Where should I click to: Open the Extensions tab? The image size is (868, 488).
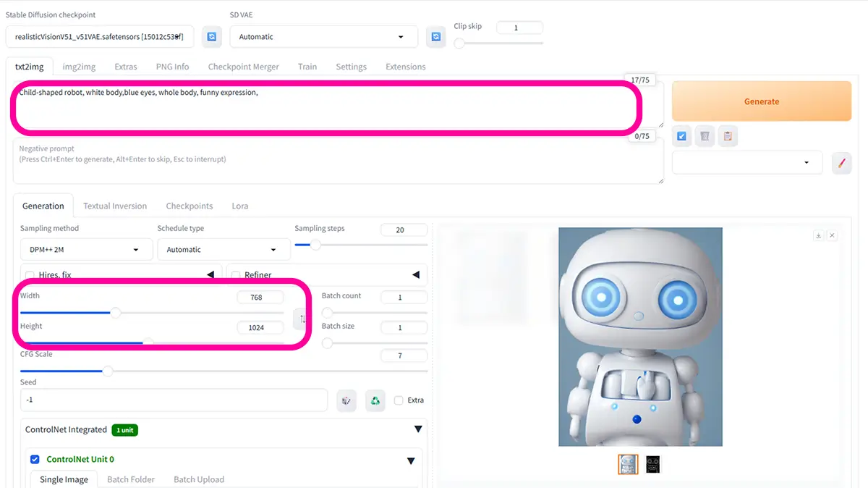(405, 67)
